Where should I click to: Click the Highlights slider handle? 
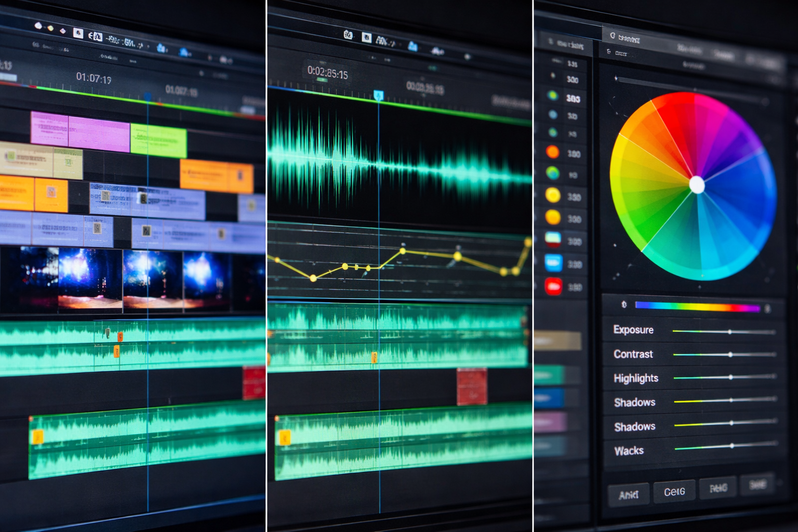(x=731, y=377)
